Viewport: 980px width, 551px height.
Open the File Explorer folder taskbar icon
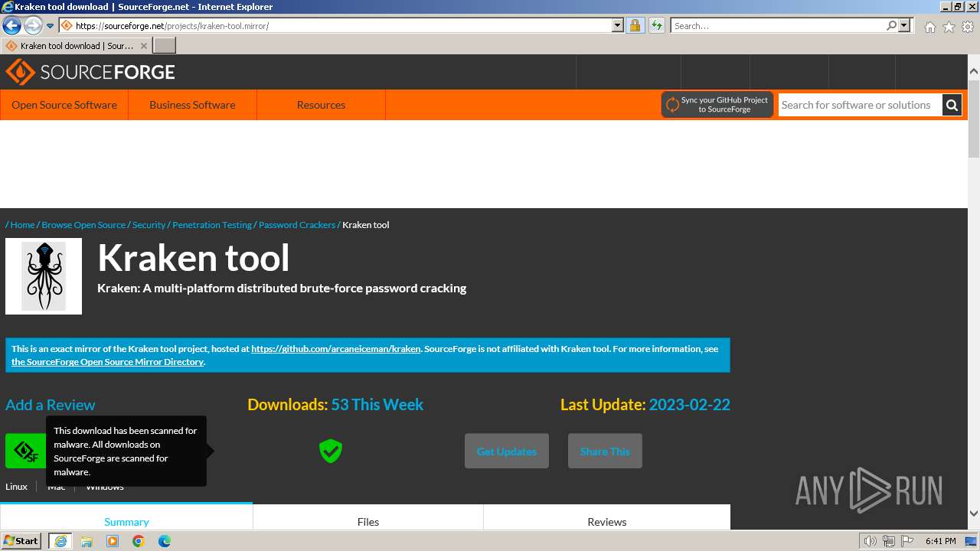(x=87, y=541)
